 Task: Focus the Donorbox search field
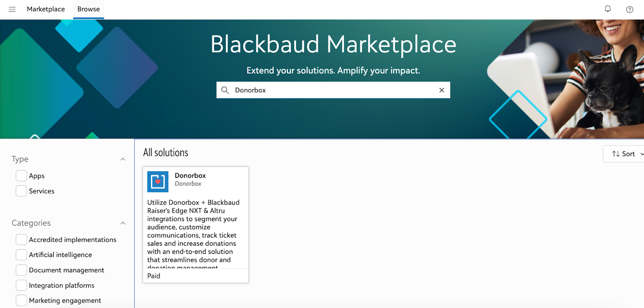click(x=333, y=90)
